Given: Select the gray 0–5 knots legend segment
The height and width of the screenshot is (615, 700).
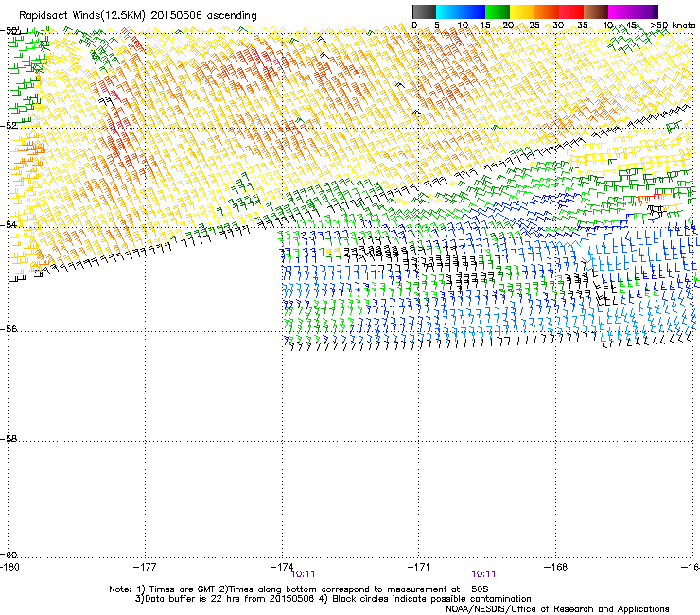Looking at the screenshot, I should coord(424,11).
